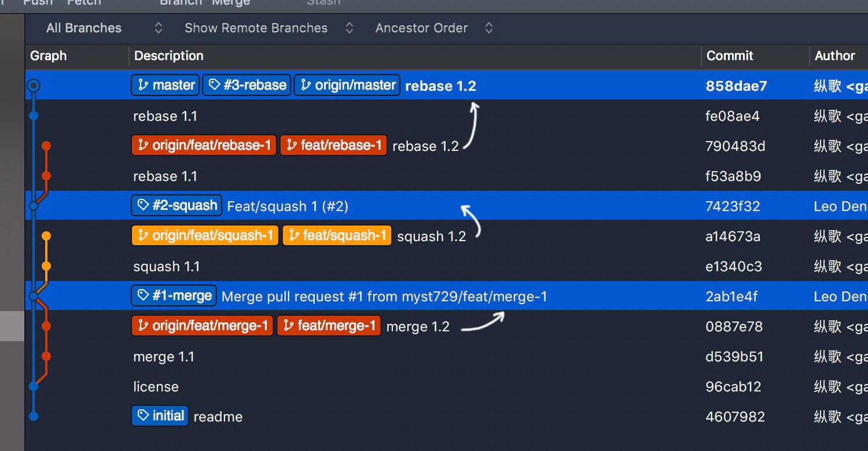Fetch from remote using the Fetch button
Viewport: 868px width, 451px height.
[84, 3]
